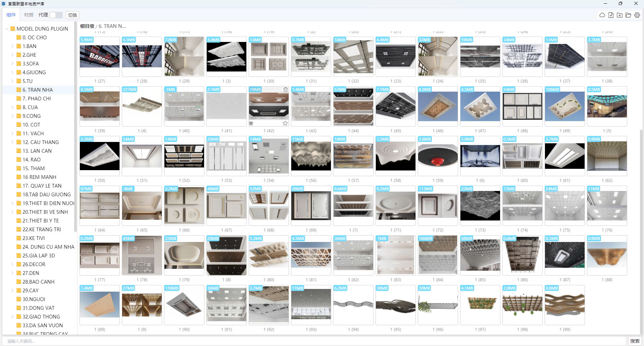Screen dimensions: 644x346
Task: Select the 组件 components tab
Action: tap(11, 15)
